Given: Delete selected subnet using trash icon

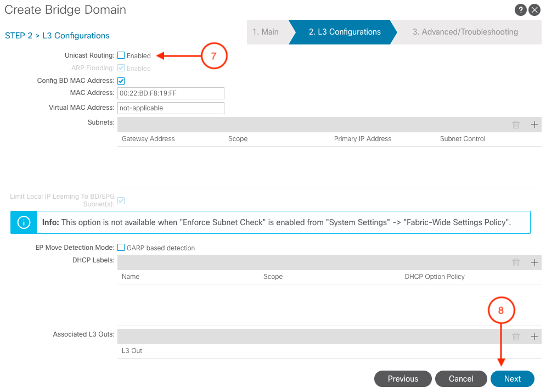Looking at the screenshot, I should pos(516,125).
